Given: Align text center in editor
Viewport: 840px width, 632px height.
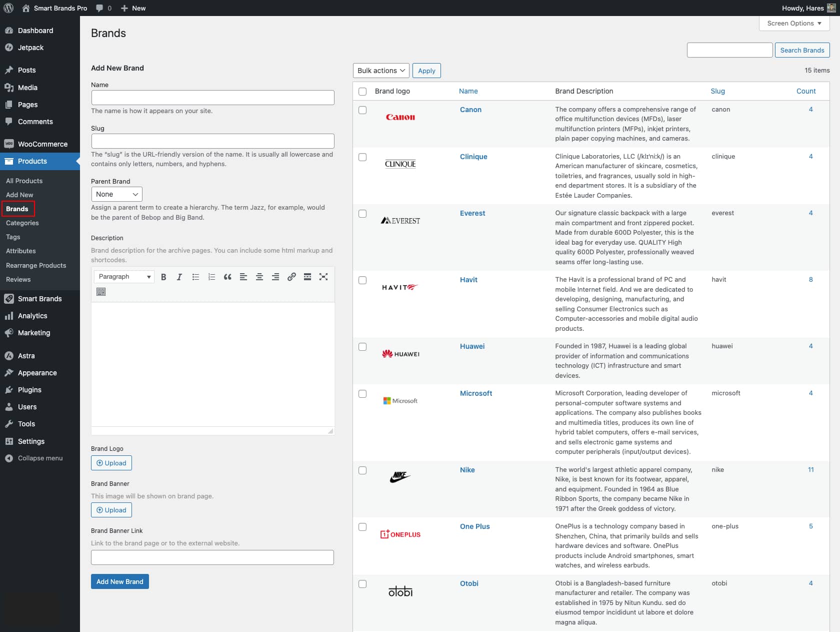Looking at the screenshot, I should (x=259, y=277).
